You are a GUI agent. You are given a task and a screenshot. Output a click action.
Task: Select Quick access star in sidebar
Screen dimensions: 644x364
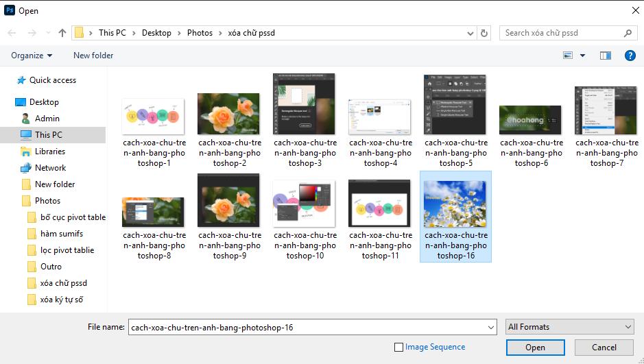(21, 80)
